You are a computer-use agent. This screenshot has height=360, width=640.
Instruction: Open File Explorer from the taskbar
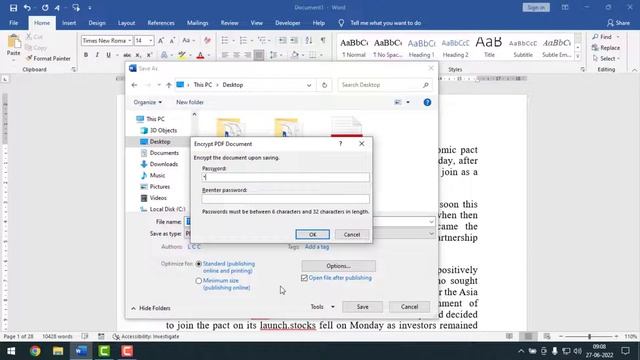click(x=58, y=351)
